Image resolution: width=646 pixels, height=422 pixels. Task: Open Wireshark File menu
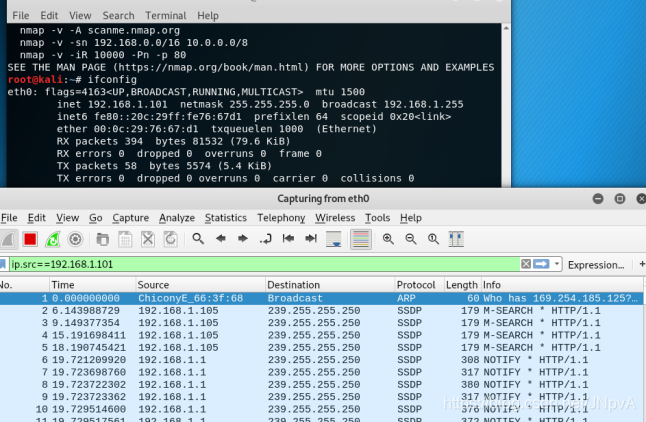[x=9, y=218]
